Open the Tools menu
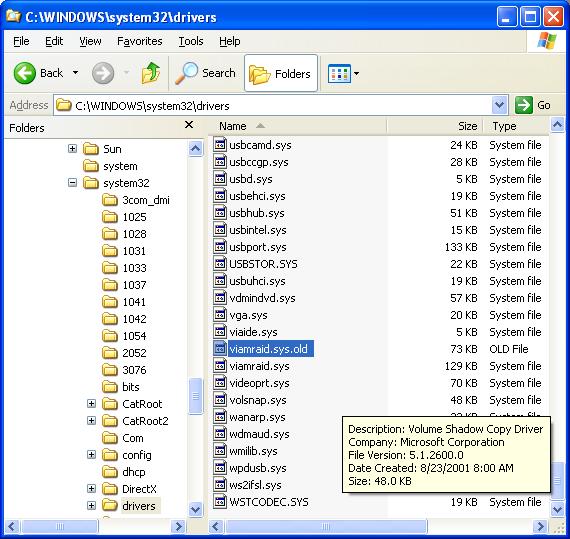This screenshot has height=539, width=570. (191, 41)
